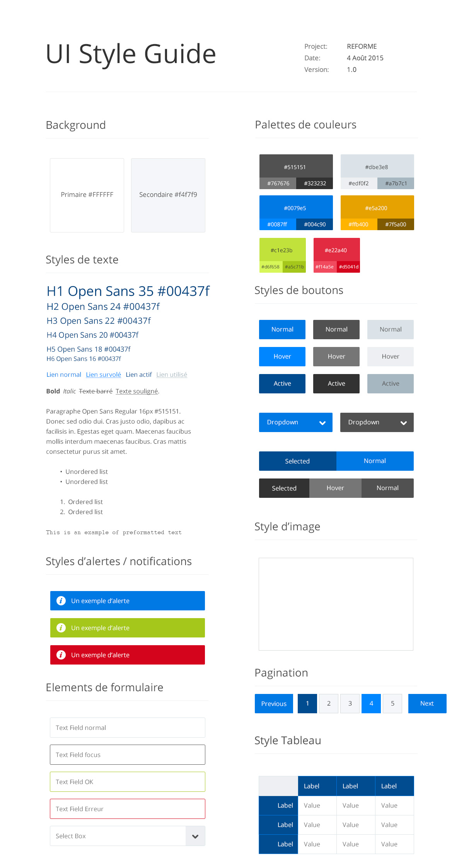This screenshot has width=464, height=868.
Task: Click the medium gray Hover button
Action: [x=336, y=357]
